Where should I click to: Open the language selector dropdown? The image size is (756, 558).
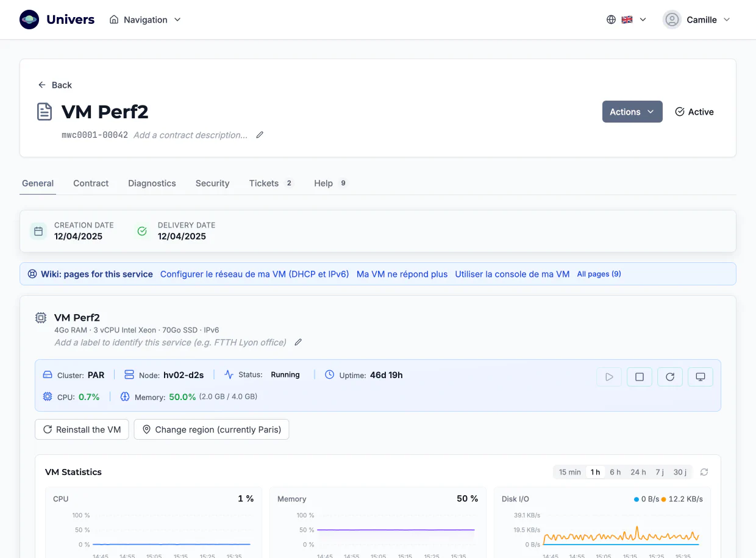coord(626,20)
